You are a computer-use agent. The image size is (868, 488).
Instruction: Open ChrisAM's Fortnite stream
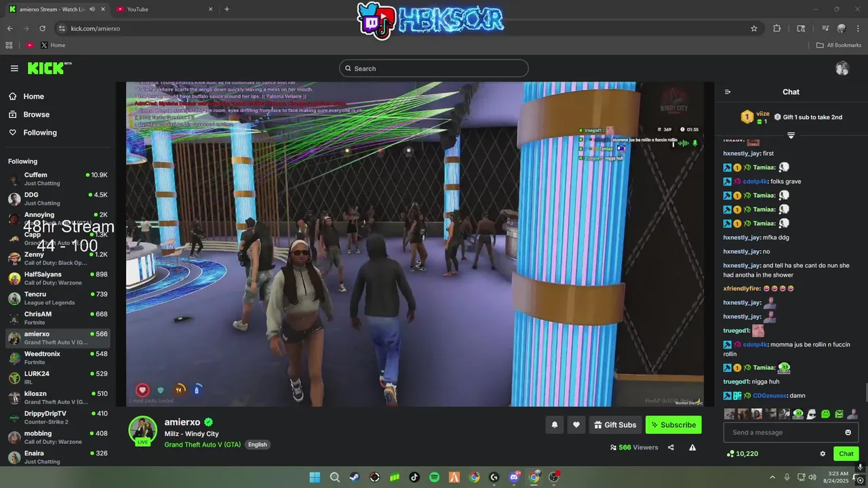click(x=58, y=318)
